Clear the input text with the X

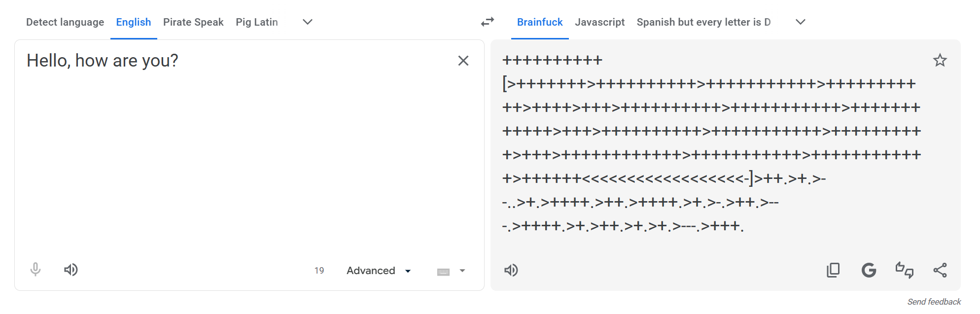tap(463, 60)
